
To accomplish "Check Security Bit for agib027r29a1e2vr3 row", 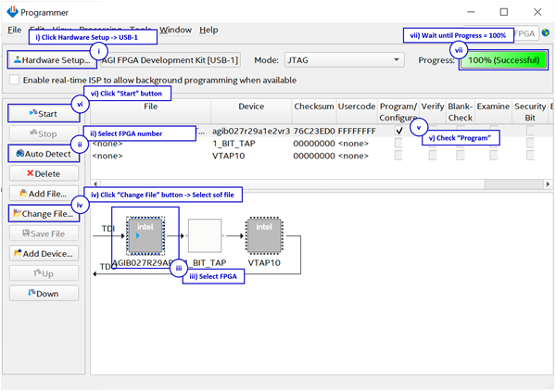I will 530,131.
